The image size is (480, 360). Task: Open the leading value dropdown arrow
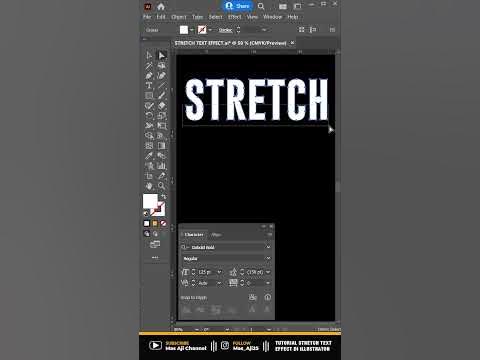[268, 272]
